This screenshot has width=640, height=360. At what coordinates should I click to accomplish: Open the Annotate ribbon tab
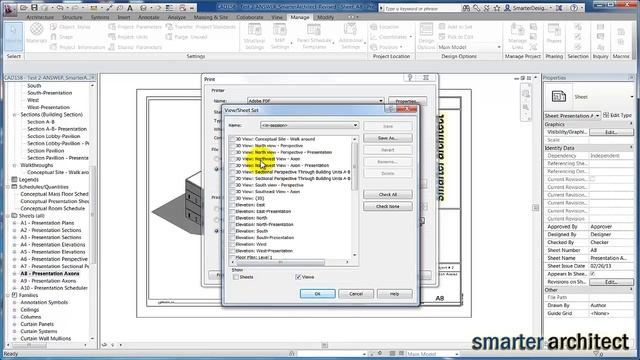(149, 17)
